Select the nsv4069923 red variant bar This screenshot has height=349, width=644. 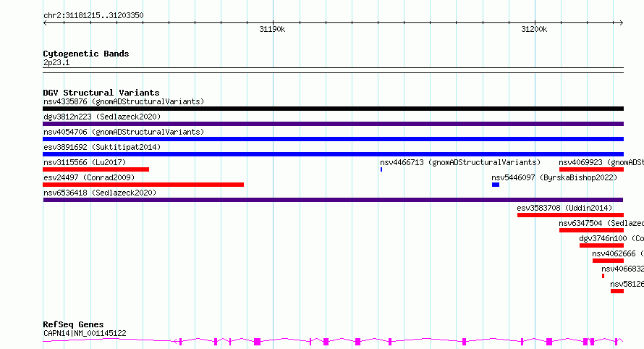click(591, 169)
